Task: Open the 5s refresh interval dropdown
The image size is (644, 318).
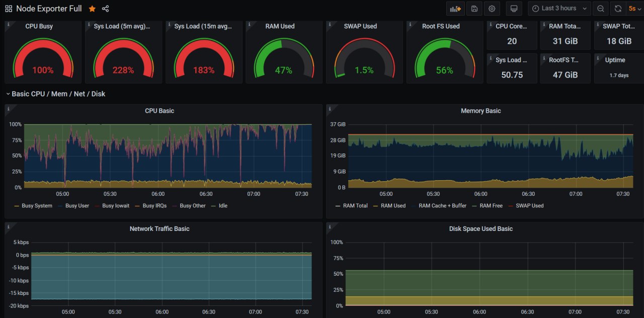Action: 634,9
